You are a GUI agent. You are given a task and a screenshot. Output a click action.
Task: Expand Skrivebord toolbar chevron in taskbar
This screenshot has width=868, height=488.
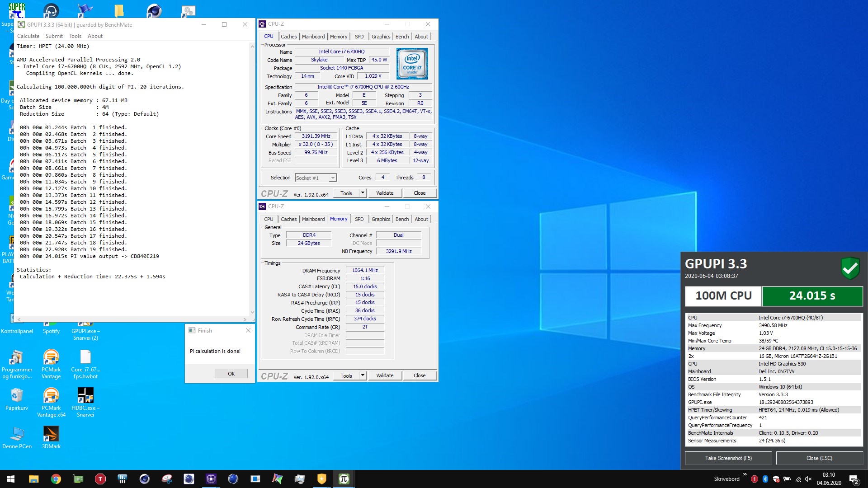click(745, 474)
